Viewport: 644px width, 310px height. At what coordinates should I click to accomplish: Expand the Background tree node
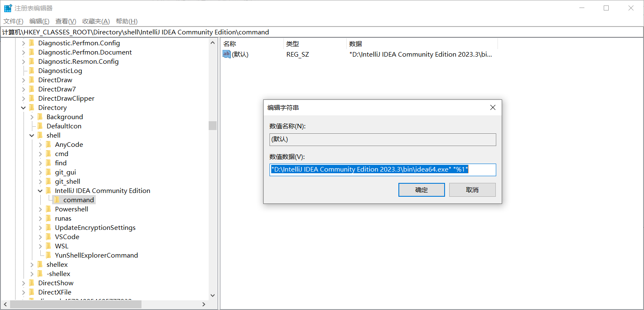click(32, 117)
